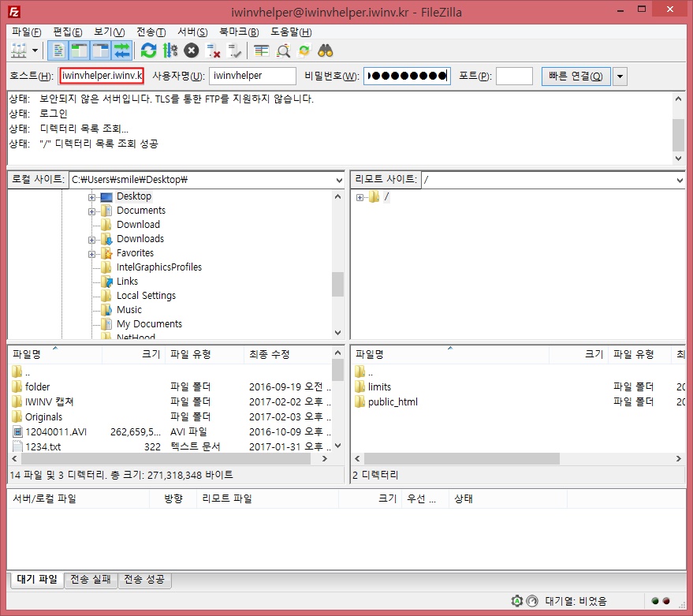This screenshot has width=693, height=616.
Task: Disconnect from the current server
Action: [x=213, y=50]
